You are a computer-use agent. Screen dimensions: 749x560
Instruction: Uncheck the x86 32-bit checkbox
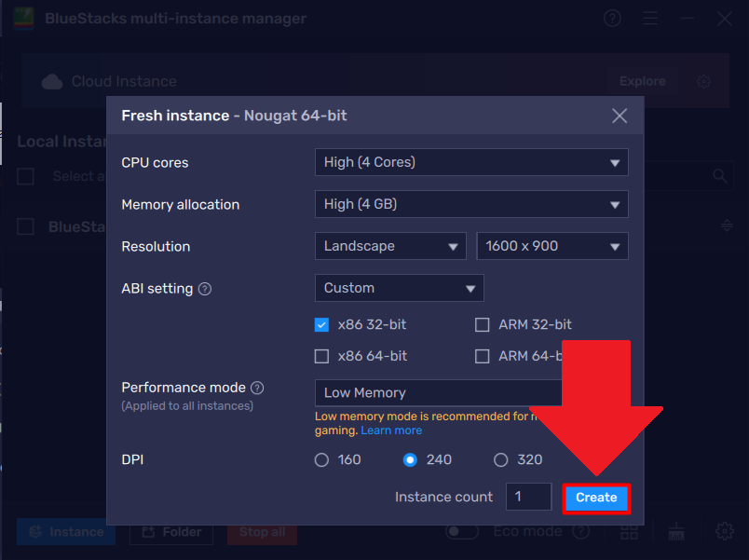(x=321, y=324)
